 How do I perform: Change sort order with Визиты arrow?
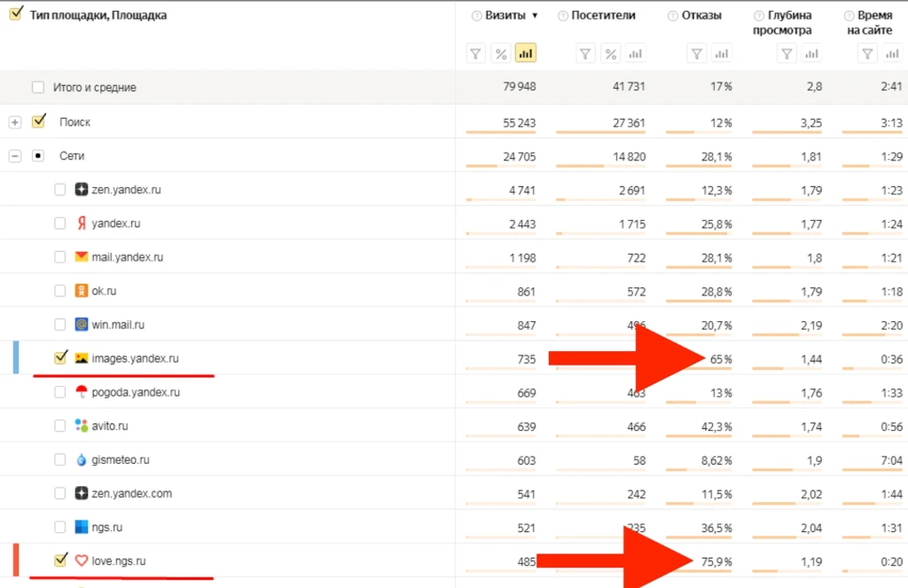coord(535,16)
